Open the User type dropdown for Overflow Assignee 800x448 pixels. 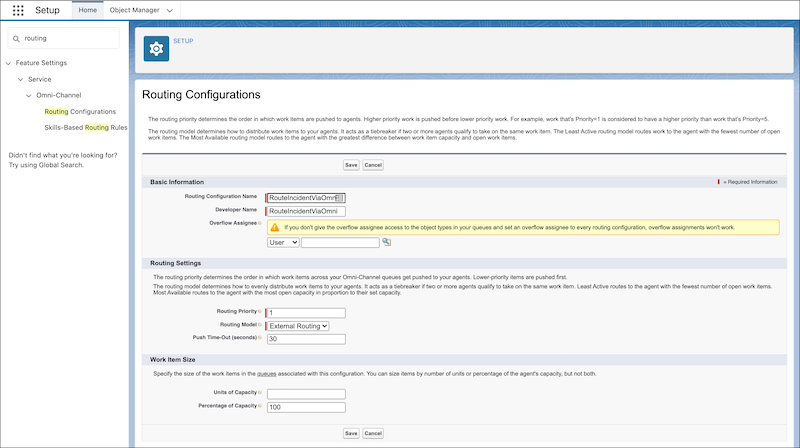[x=283, y=242]
